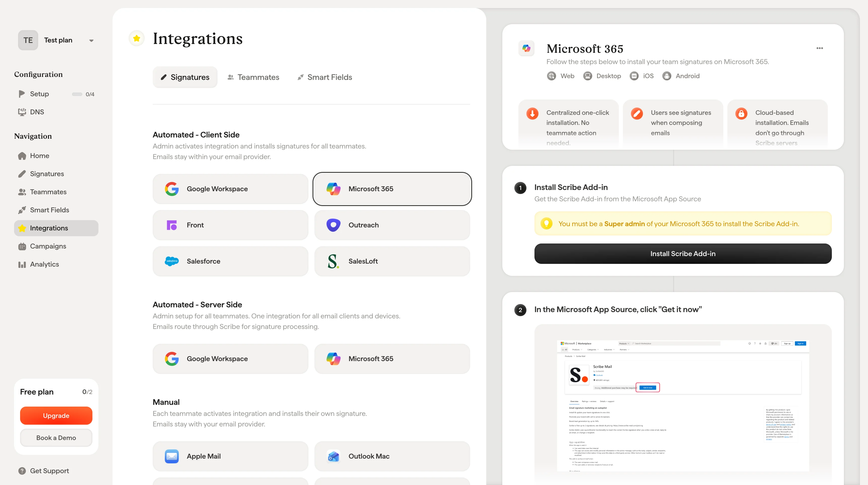The width and height of the screenshot is (868, 485).
Task: Click the Automated - Server Side heading
Action: (197, 305)
